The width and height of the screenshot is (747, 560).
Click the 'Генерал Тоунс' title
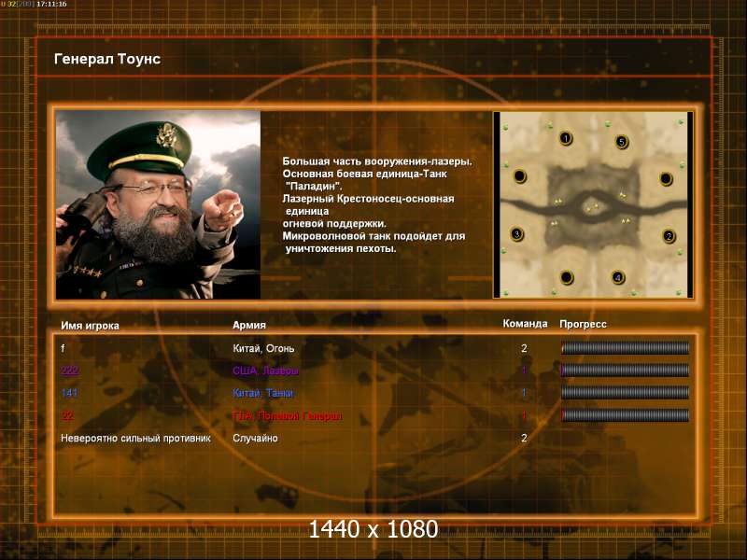pos(107,59)
